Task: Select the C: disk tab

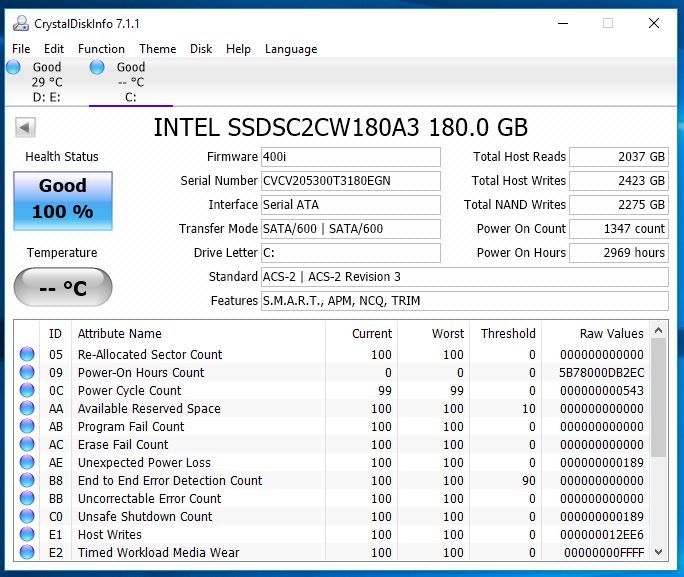Action: click(130, 82)
